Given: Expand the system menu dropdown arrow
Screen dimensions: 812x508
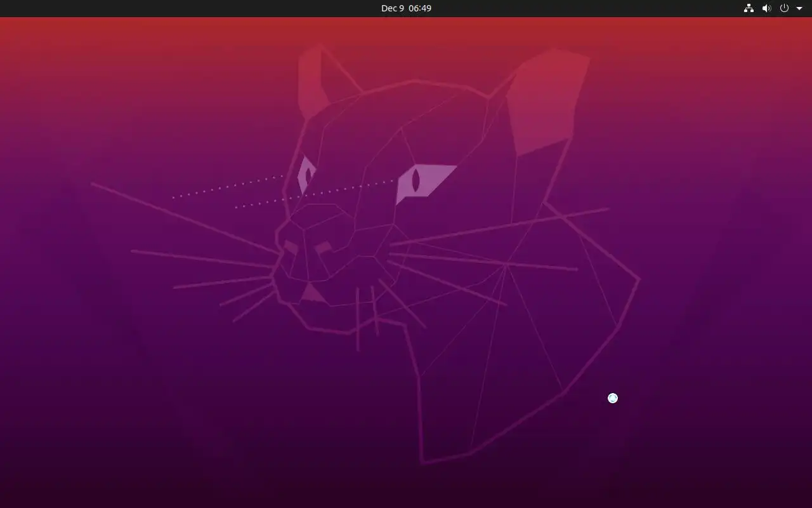Looking at the screenshot, I should [x=799, y=8].
